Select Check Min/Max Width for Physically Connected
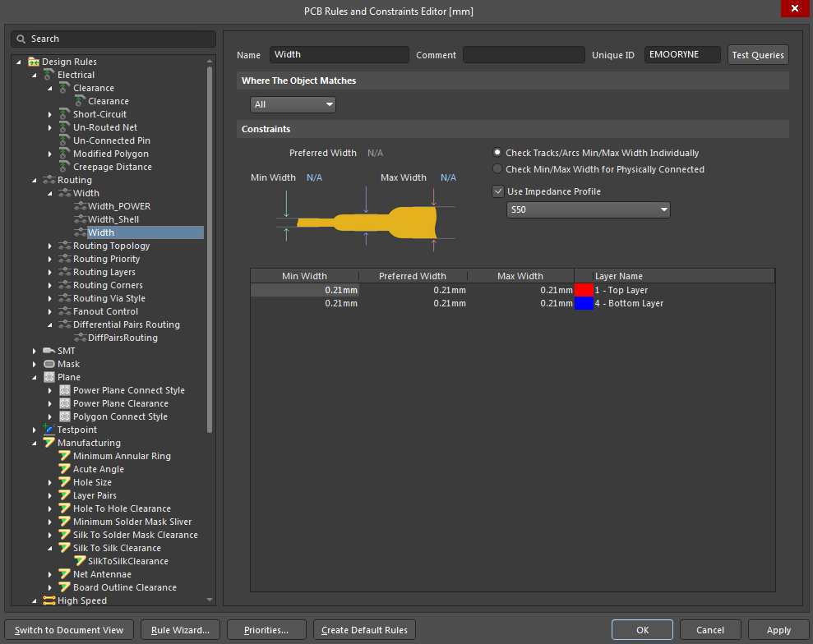The height and width of the screenshot is (644, 813). click(x=497, y=169)
